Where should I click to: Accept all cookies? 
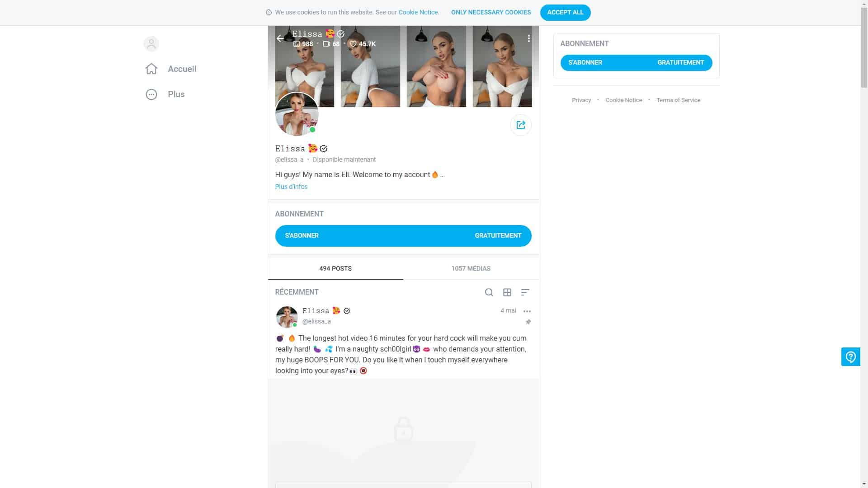click(565, 13)
